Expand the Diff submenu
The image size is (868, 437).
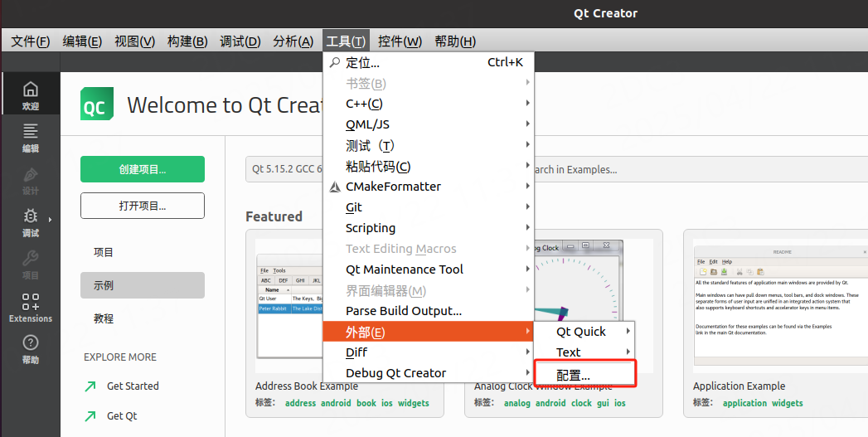429,352
